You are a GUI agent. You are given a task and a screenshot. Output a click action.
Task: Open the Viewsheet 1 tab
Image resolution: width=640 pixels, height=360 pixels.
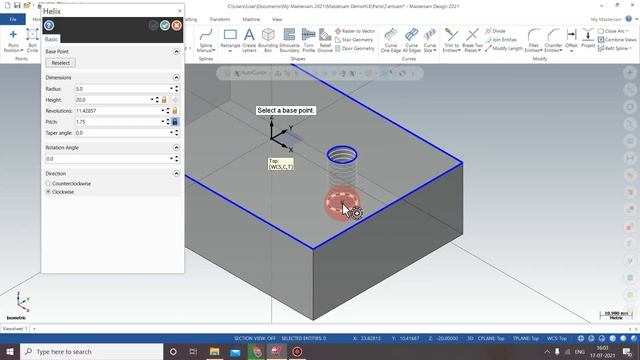(x=15, y=329)
